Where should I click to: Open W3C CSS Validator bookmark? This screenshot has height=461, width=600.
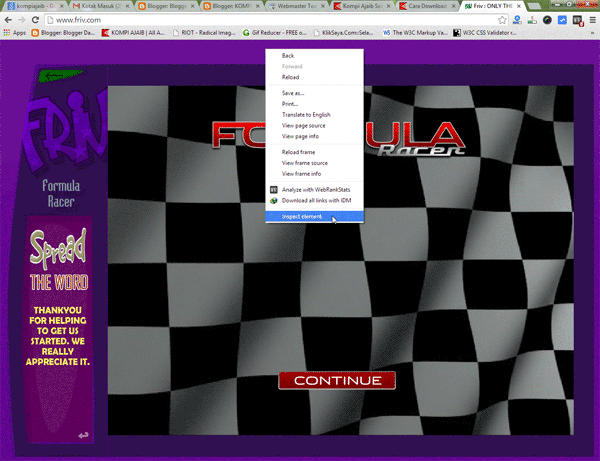(x=485, y=33)
